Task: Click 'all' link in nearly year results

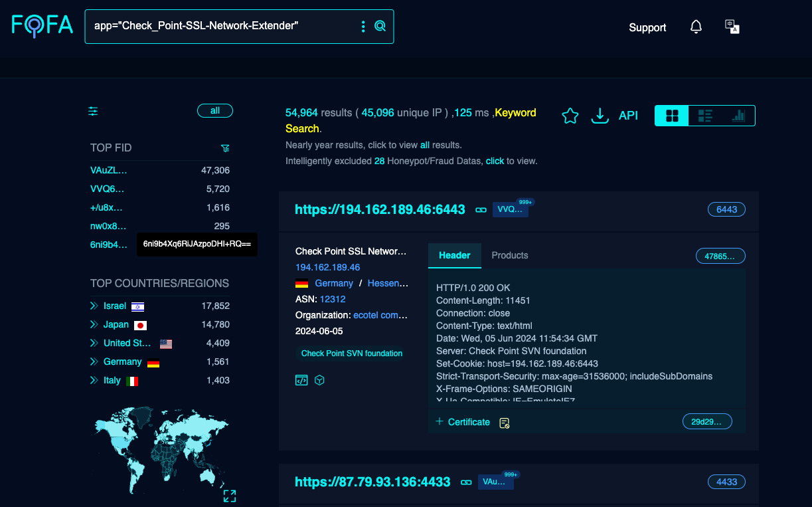Action: (425, 145)
